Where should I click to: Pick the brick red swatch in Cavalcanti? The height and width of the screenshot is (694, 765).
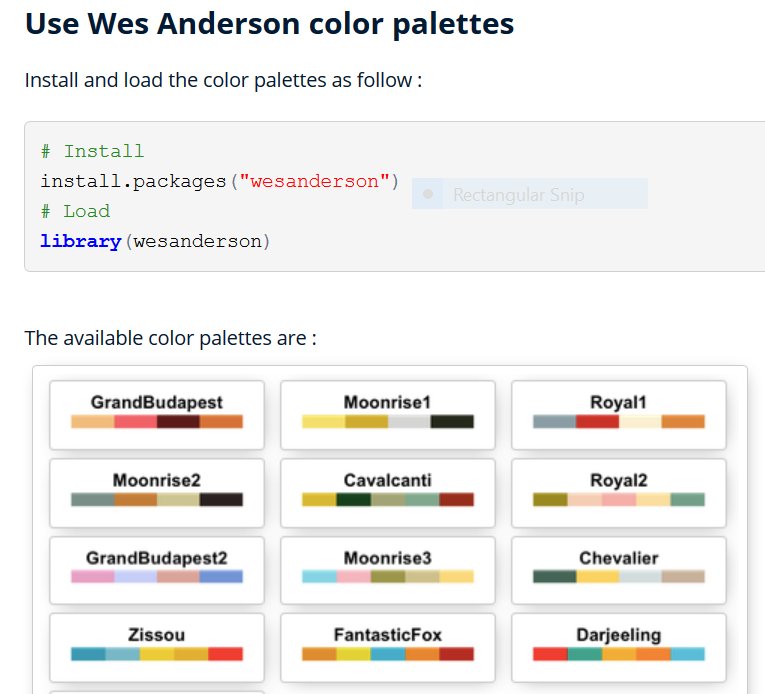click(x=457, y=499)
